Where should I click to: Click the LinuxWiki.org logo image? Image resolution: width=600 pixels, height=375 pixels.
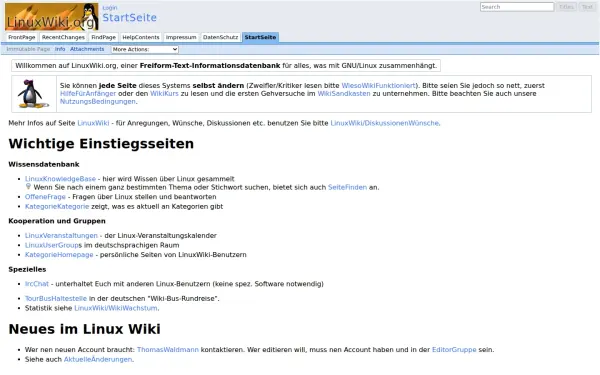pyautogui.click(x=52, y=17)
